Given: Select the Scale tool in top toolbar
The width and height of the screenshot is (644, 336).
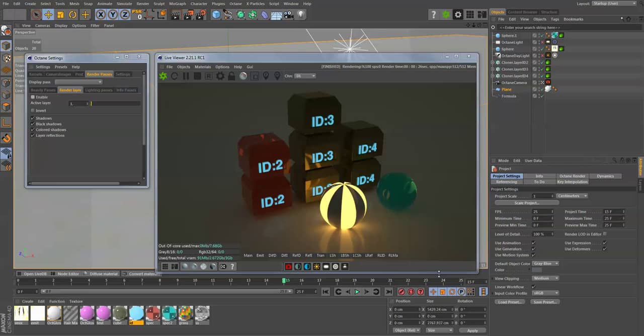Looking at the screenshot, I should click(60, 15).
